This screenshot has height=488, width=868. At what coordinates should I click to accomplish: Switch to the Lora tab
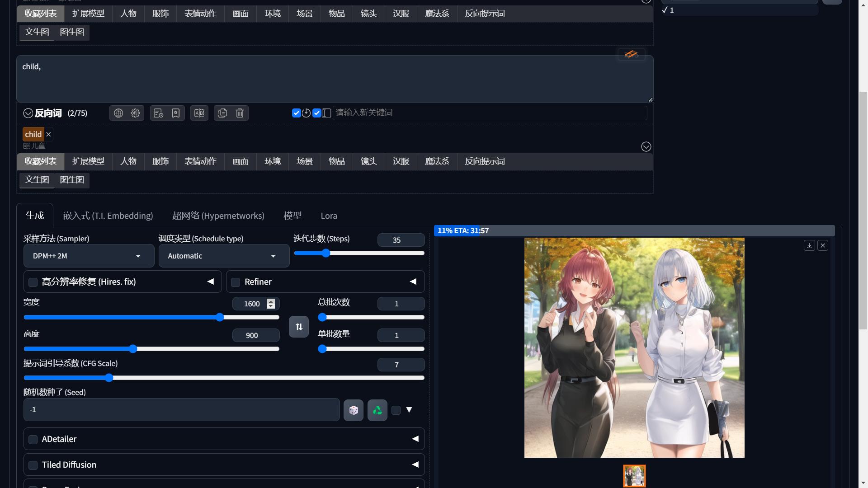point(329,216)
